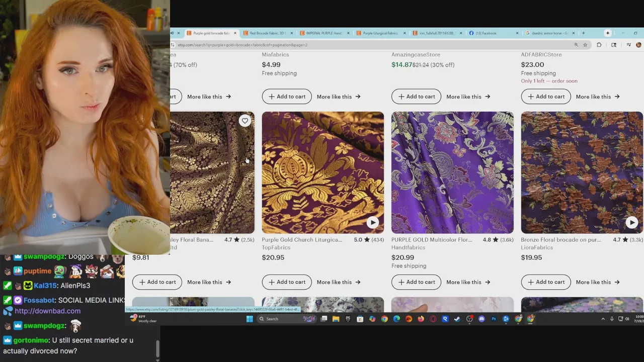
Task: Launch Epic Games from taskbar
Action: (x=348, y=319)
